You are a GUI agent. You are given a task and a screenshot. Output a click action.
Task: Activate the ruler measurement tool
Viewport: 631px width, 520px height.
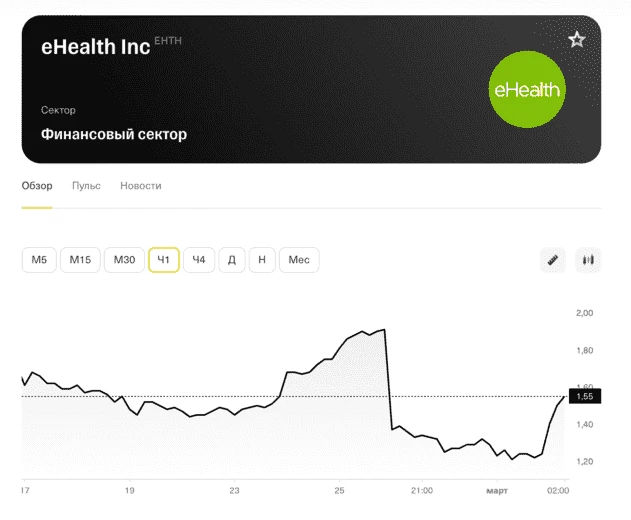click(x=552, y=260)
